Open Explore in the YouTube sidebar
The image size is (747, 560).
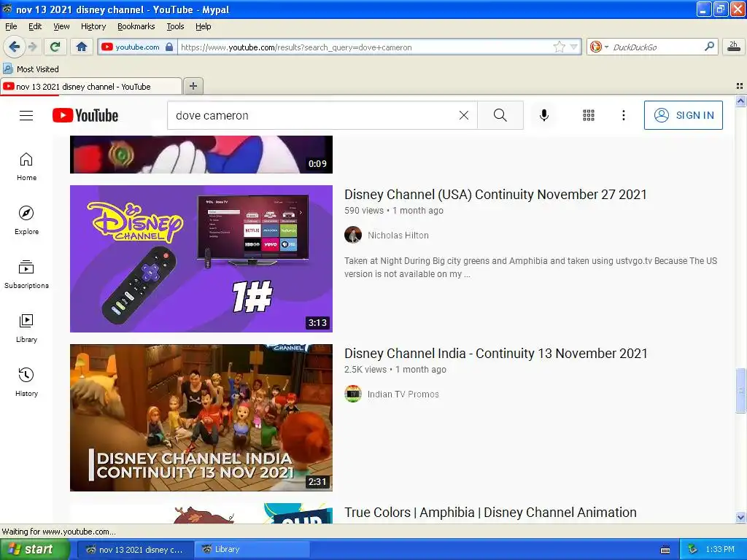[x=26, y=220]
